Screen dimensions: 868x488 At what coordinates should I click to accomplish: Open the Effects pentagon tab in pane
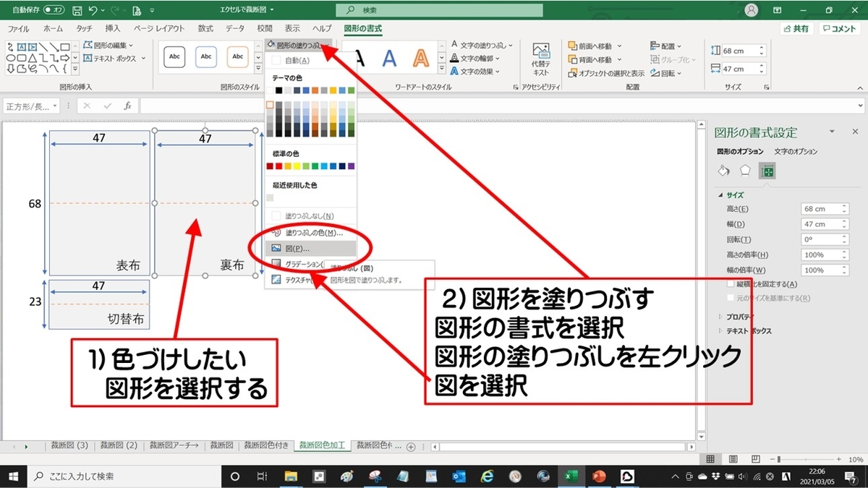745,171
